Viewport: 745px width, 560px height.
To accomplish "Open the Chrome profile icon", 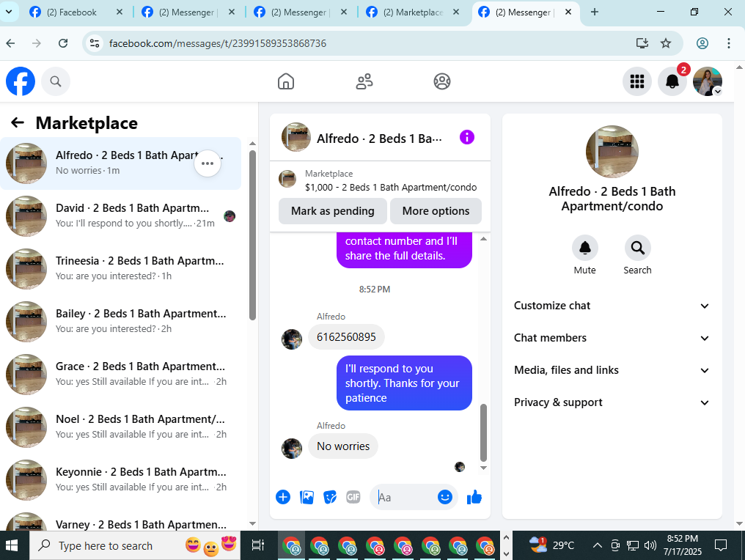I will click(702, 43).
